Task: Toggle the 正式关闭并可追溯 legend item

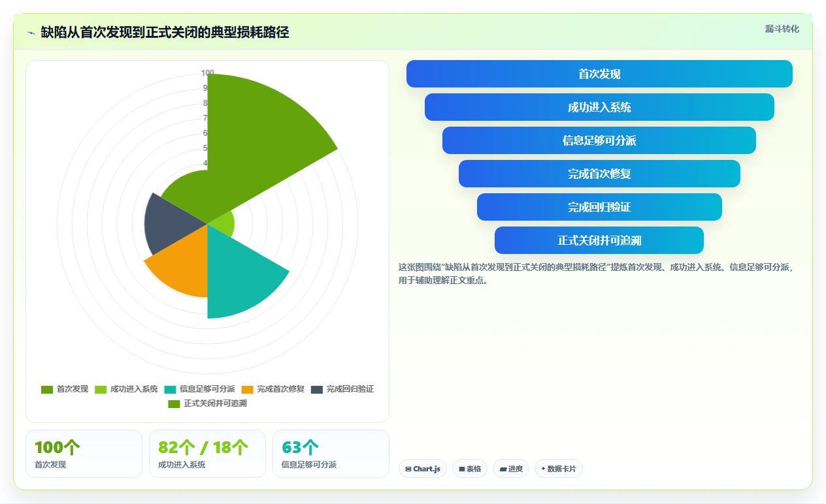Action: 207,403
